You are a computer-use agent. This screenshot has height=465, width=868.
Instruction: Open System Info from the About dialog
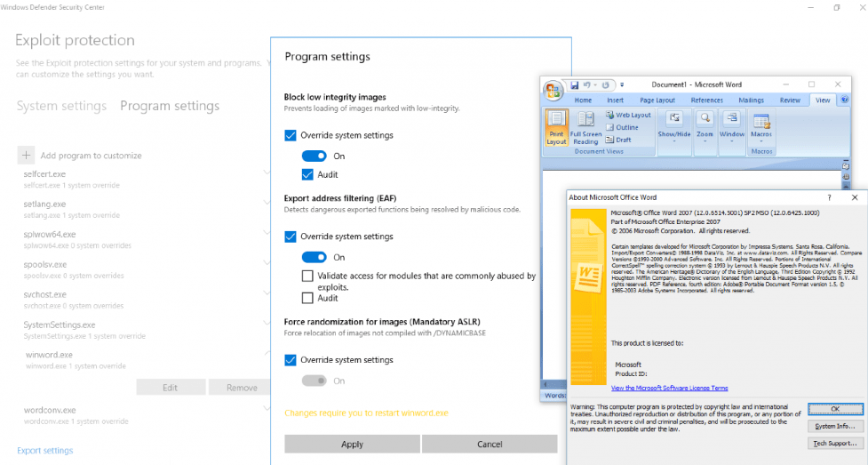pos(835,426)
